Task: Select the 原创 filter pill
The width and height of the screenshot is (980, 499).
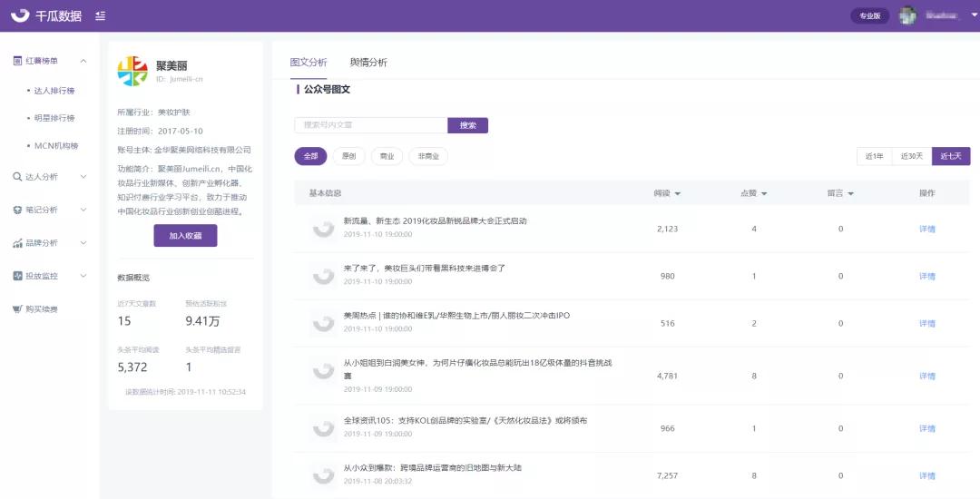Action: coord(348,156)
